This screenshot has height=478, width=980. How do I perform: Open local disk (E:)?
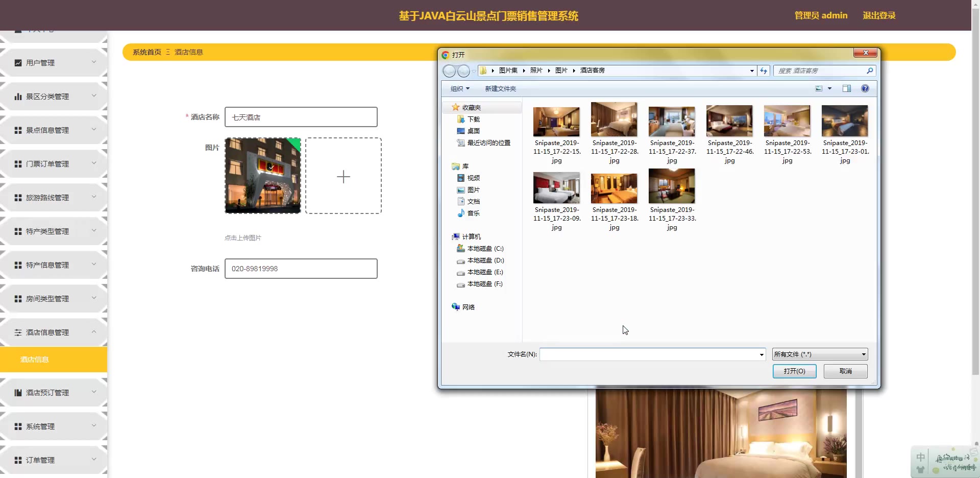(x=480, y=272)
